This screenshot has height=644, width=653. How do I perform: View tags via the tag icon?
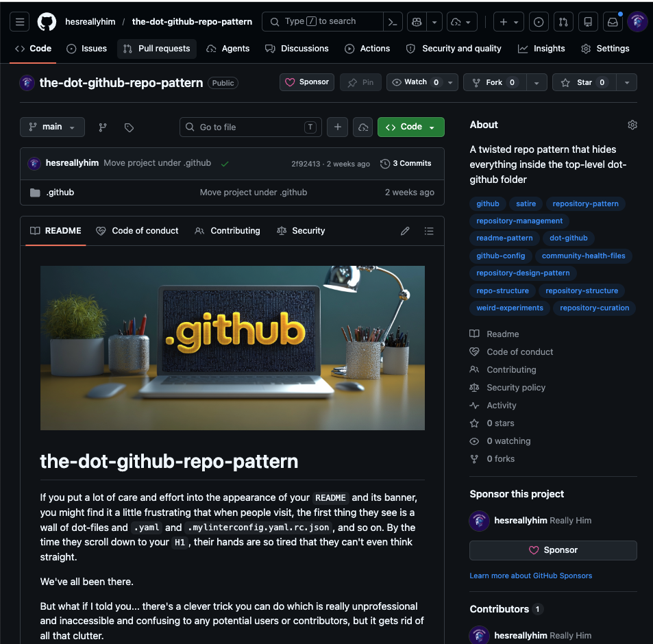point(129,127)
